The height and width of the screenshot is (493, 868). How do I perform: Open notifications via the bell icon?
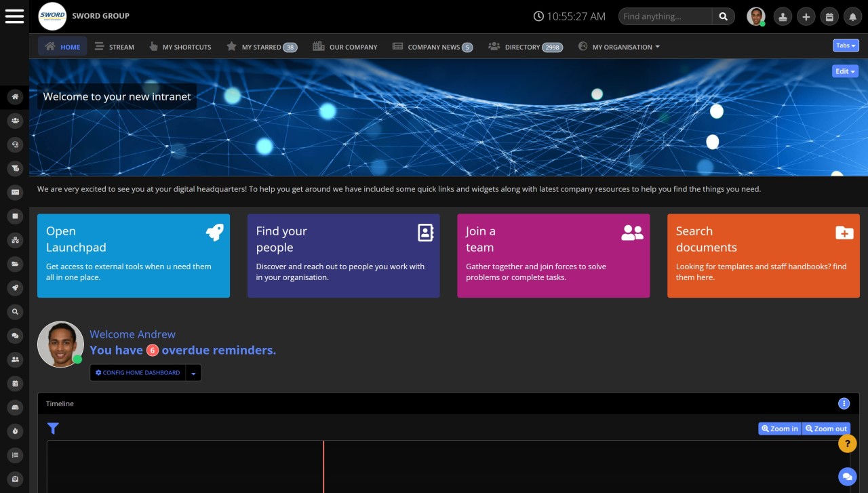(x=854, y=16)
